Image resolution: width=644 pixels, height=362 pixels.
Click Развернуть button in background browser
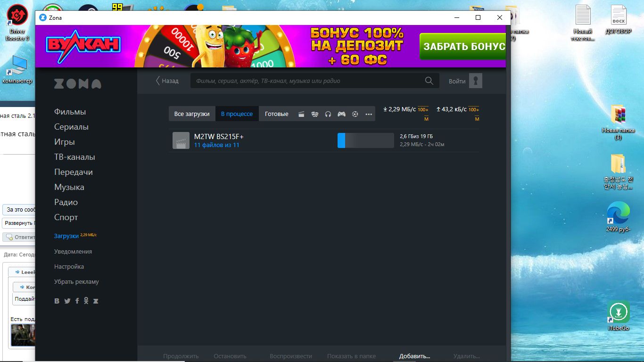coord(18,223)
